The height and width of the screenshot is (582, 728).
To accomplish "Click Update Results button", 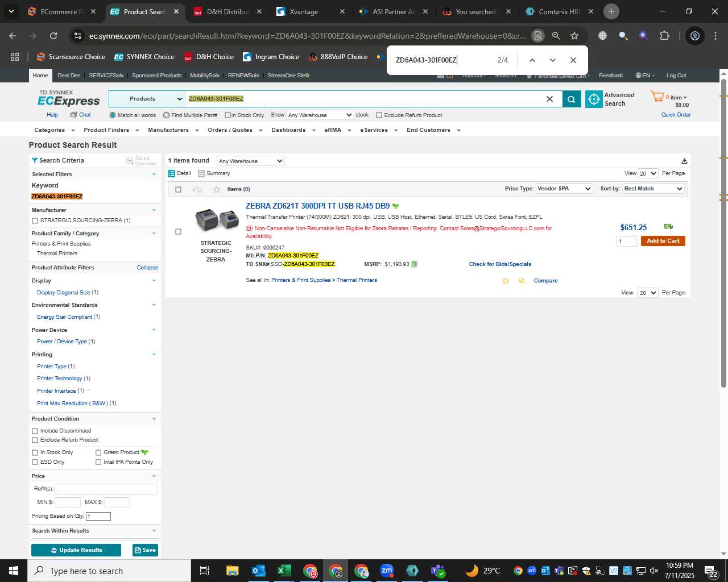I will 76,550.
